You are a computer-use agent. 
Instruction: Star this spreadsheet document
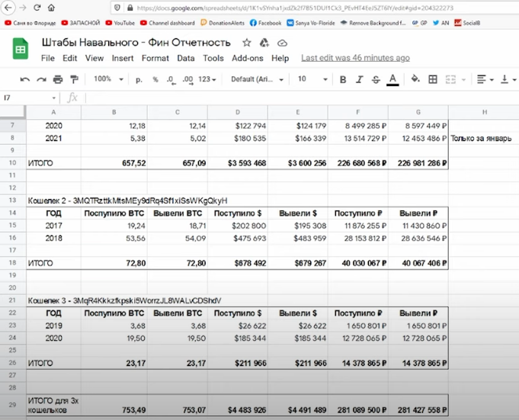(247, 43)
